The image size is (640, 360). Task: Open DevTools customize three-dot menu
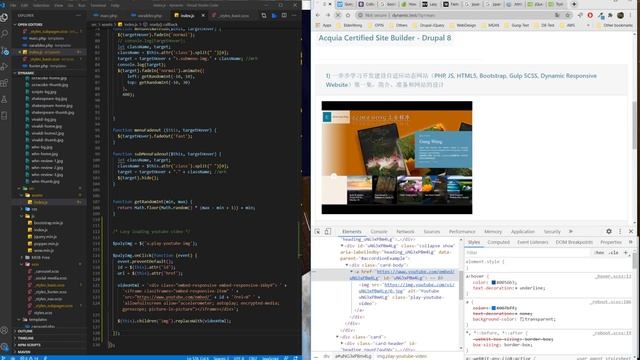tap(620, 231)
